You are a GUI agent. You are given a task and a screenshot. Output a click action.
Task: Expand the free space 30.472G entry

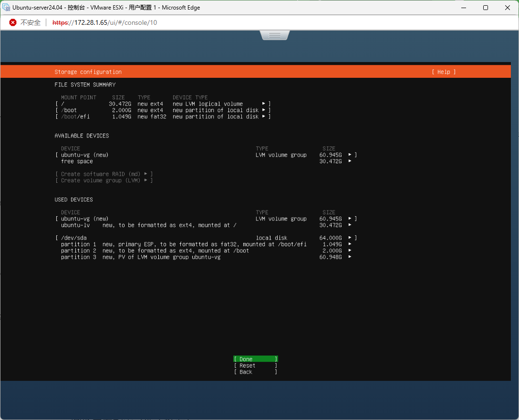coord(350,161)
